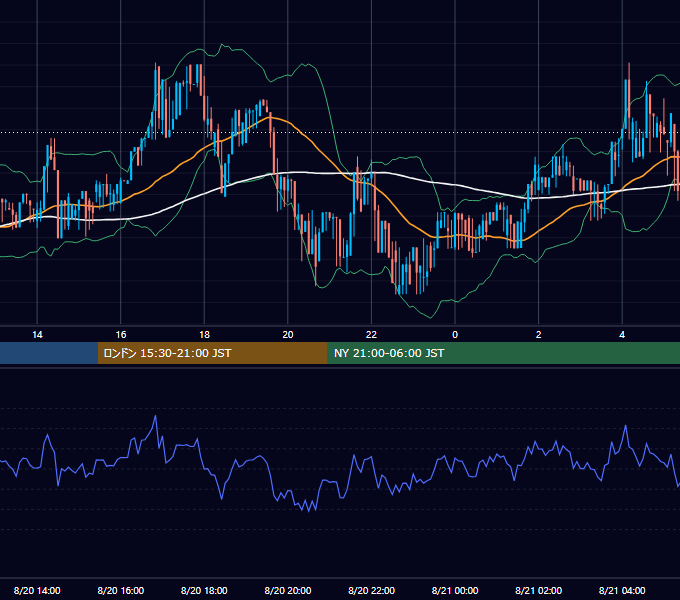The width and height of the screenshot is (680, 600).
Task: Click the 8/21 02:00 oscillator axis label
Action: point(539,590)
